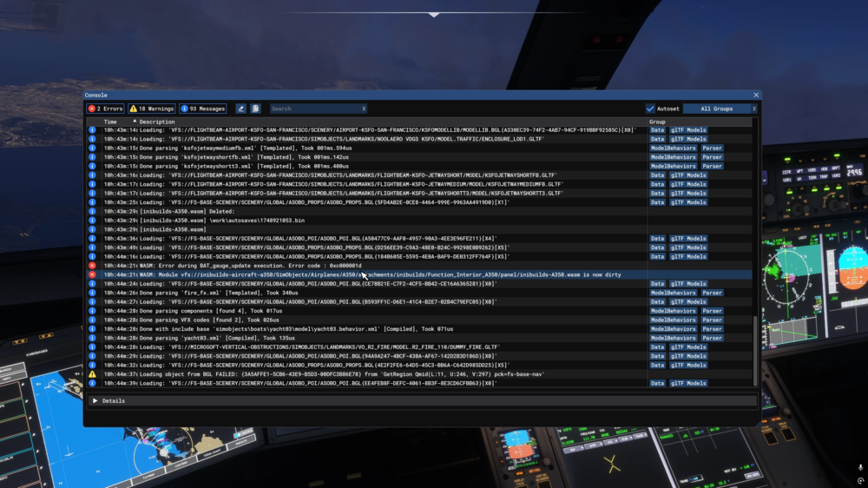Image resolution: width=868 pixels, height=488 pixels.
Task: Select the yacht03.behavior.xml include base row
Action: (419, 329)
